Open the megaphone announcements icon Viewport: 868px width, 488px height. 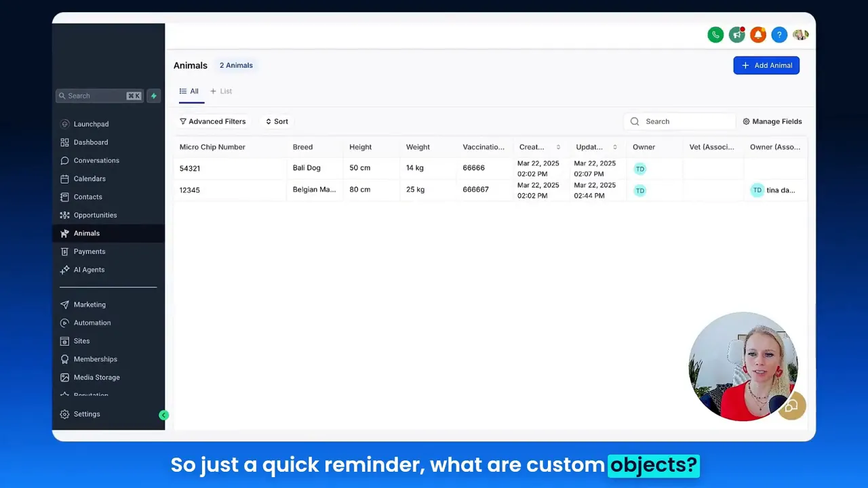pyautogui.click(x=737, y=35)
